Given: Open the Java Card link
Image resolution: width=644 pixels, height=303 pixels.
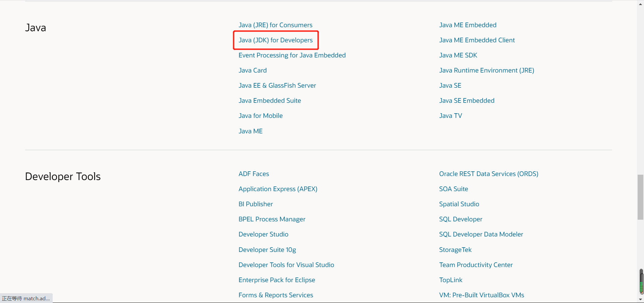Looking at the screenshot, I should click(253, 71).
